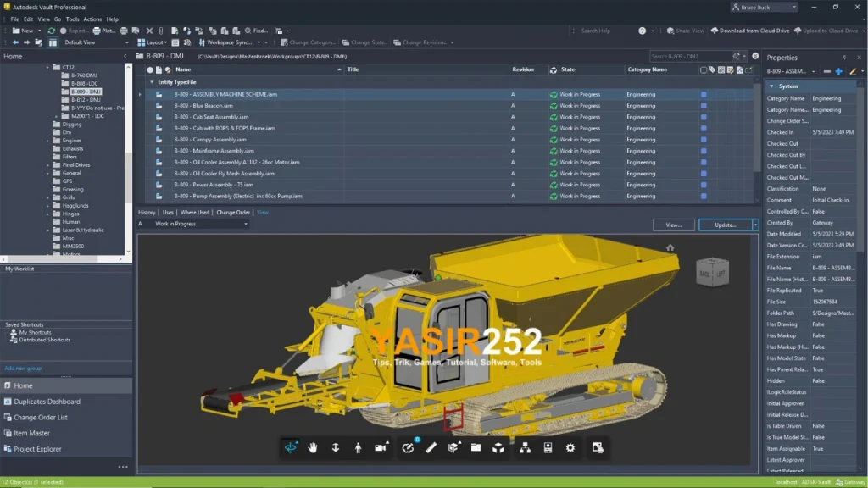Switch to the History tab
The height and width of the screenshot is (488, 868).
tap(147, 213)
